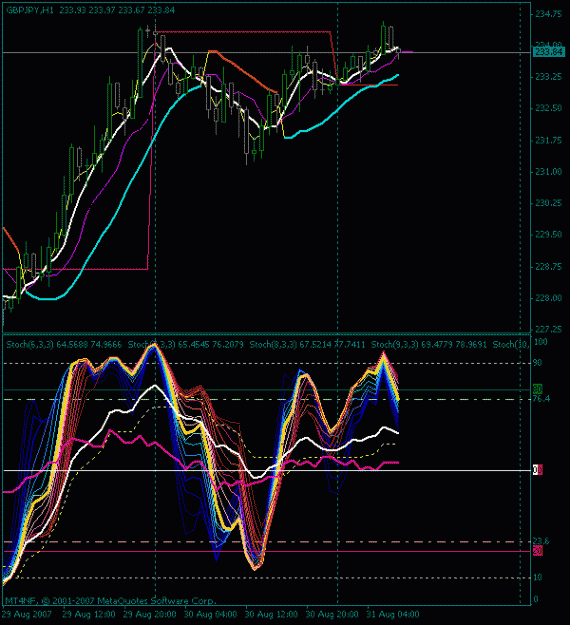Click the 234.75 price axis label
The image size is (570, 625).
548,14
